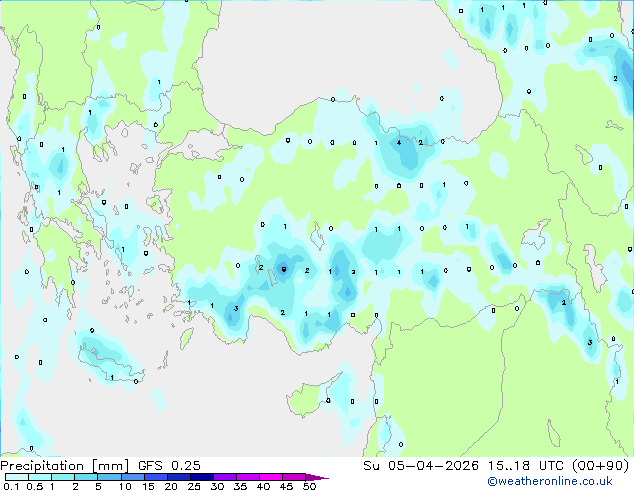The width and height of the screenshot is (634, 490).
Task: Click the 0.5–1 mm legend color swatch
Action: [x=40, y=477]
